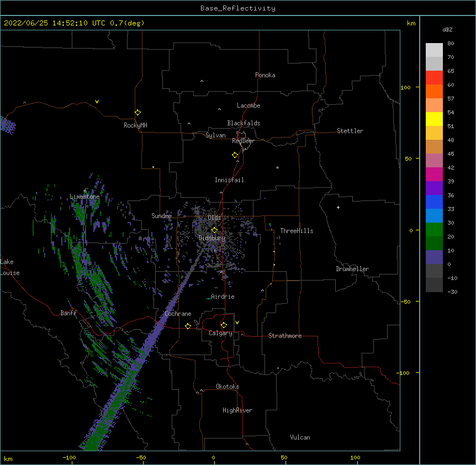Screen dimensions: 476x465
Task: Click the yellow V marker northwest of RockyMH
Action: (x=97, y=102)
